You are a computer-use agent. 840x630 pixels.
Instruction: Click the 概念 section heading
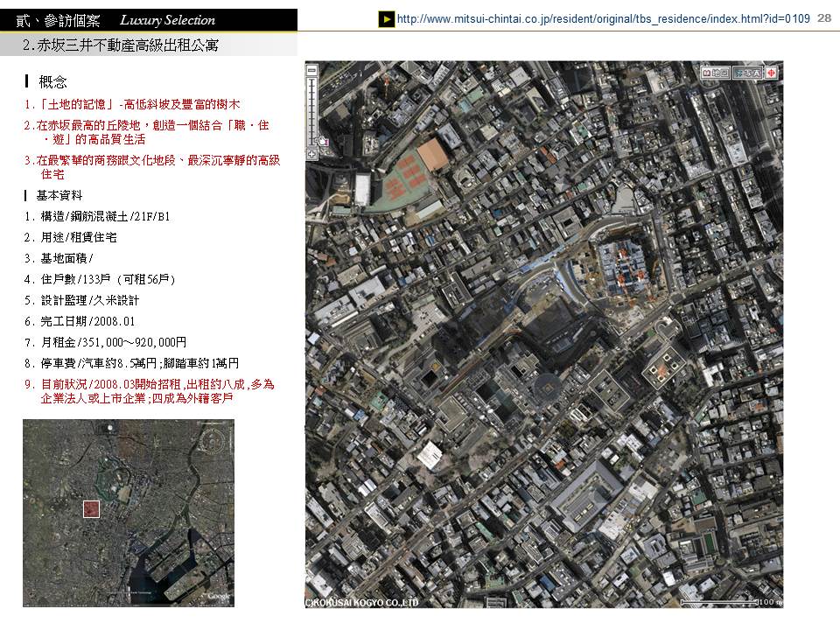(x=52, y=82)
